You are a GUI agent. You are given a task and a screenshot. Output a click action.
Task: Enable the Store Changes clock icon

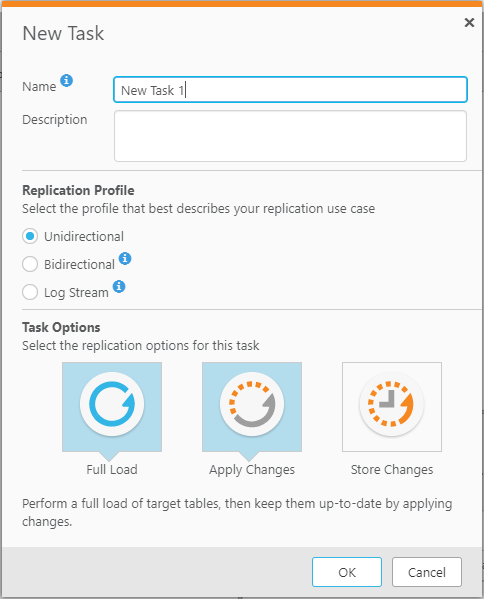tap(392, 404)
